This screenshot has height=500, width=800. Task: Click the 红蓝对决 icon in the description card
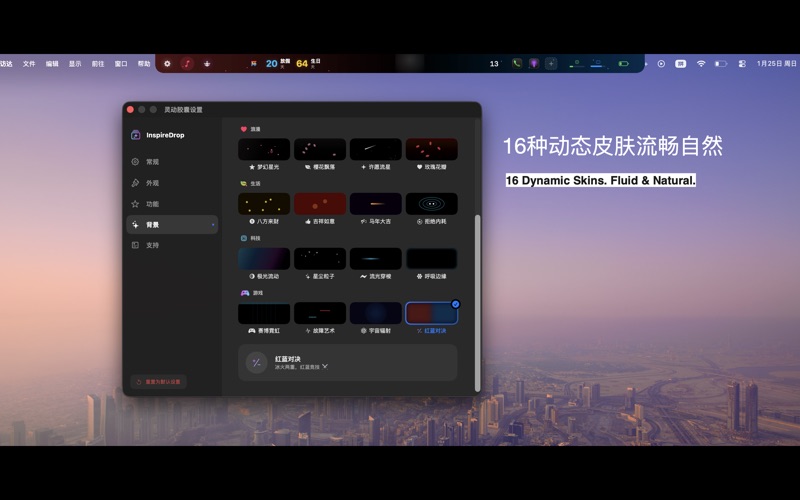click(x=256, y=362)
